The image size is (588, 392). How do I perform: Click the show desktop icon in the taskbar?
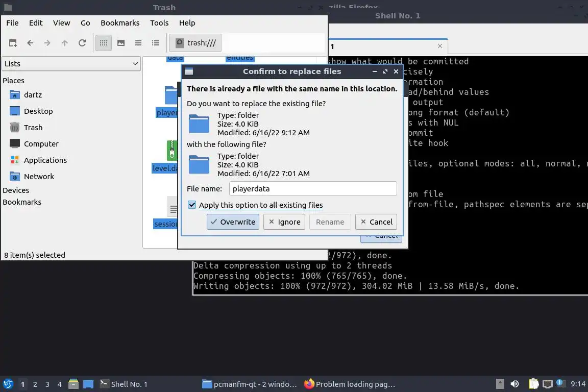(x=88, y=384)
